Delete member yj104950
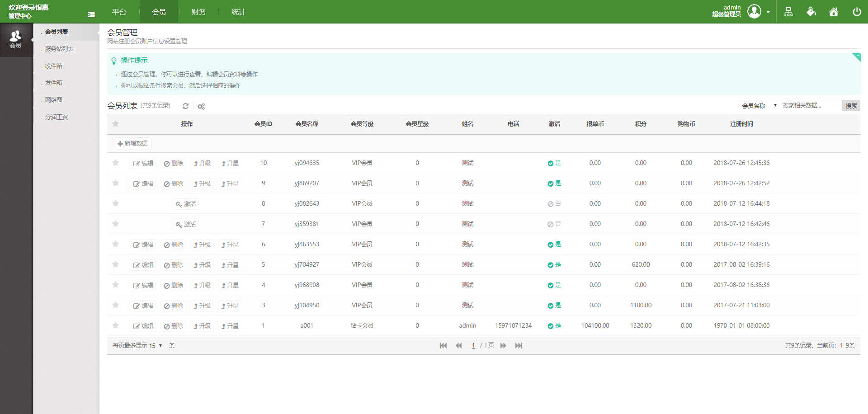This screenshot has height=414, width=868. click(x=174, y=306)
